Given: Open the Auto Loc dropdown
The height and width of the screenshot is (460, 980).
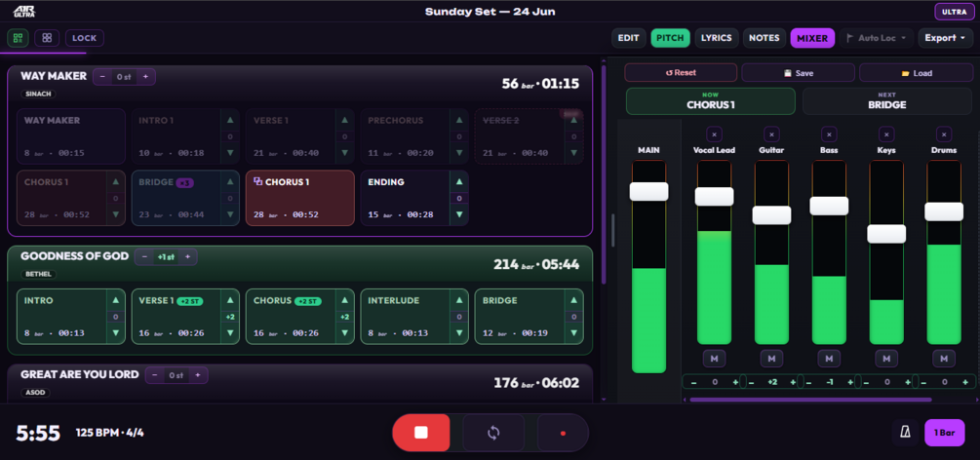Looking at the screenshot, I should click(877, 38).
